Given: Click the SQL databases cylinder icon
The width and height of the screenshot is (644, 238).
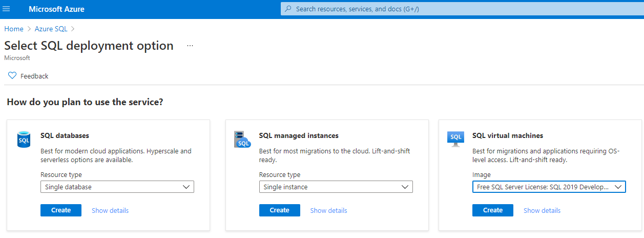Looking at the screenshot, I should point(24,139).
